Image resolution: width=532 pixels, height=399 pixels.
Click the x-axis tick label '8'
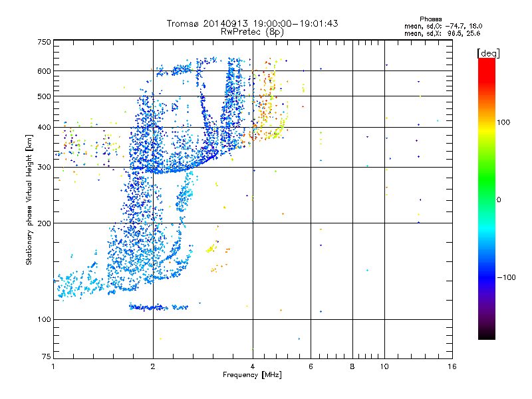[352, 366]
